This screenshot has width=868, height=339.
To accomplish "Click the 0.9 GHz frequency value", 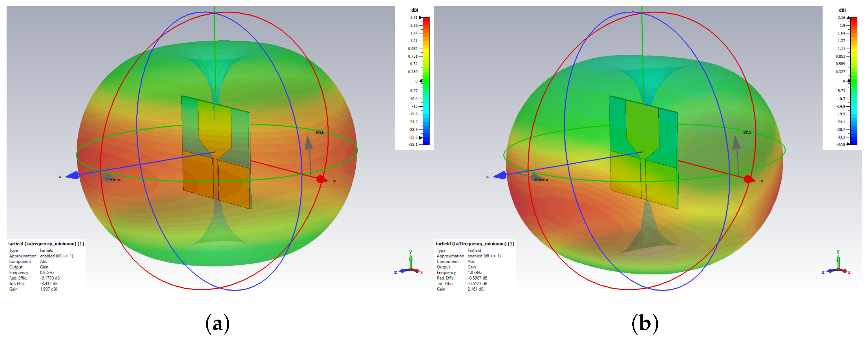I will coord(47,273).
